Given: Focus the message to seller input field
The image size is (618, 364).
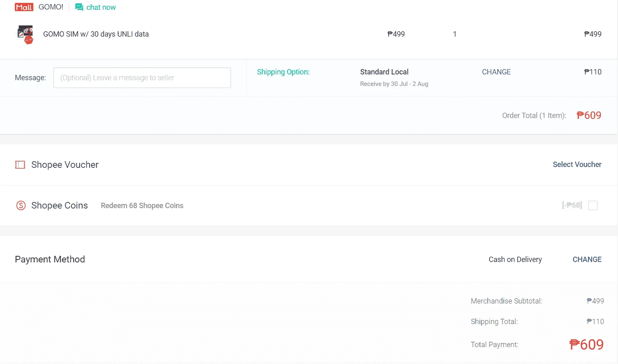Looking at the screenshot, I should click(x=142, y=78).
